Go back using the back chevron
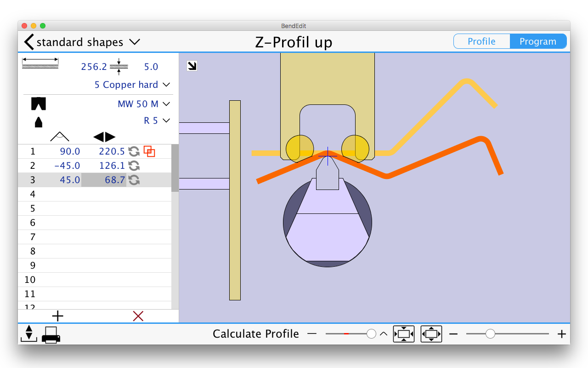 [29, 42]
